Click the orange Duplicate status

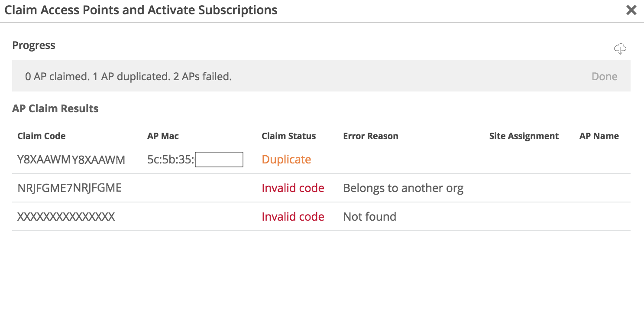click(x=286, y=160)
